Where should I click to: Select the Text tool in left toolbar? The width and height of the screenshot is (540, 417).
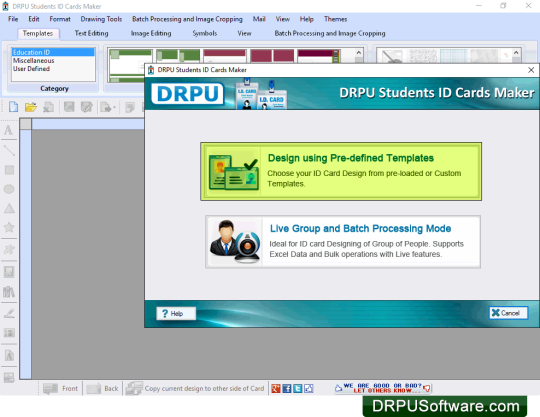pos(9,130)
